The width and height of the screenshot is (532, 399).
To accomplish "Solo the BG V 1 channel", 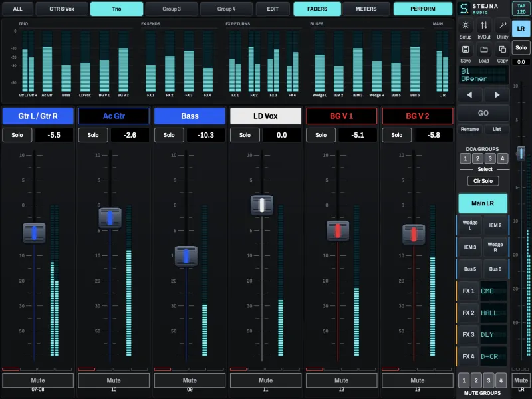I will [x=321, y=135].
